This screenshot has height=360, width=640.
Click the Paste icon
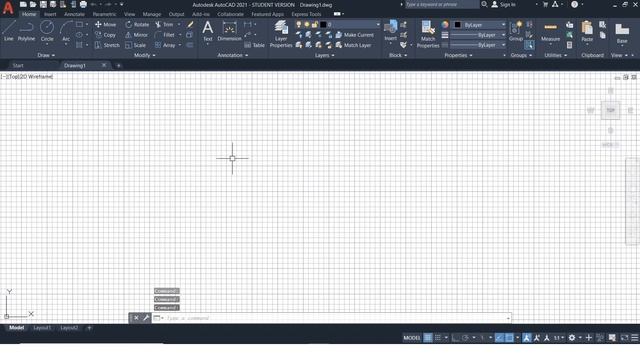pos(587,31)
